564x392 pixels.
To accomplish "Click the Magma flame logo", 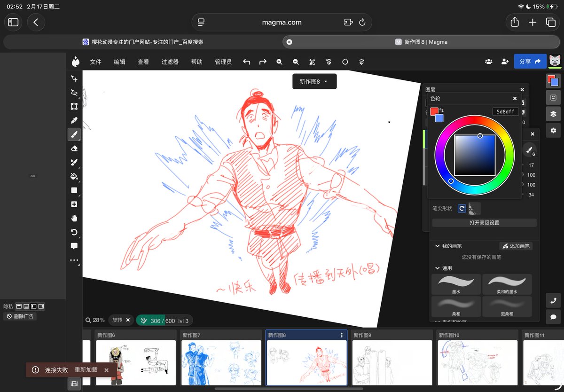I will pyautogui.click(x=76, y=62).
